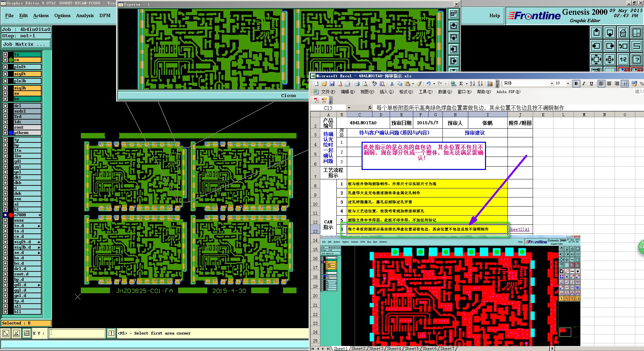Click the home view icon in Genesis
This screenshot has width=644, height=351.
[x=623, y=33]
